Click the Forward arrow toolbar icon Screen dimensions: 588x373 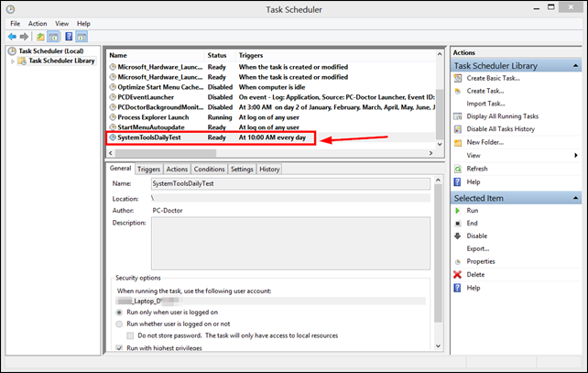24,37
